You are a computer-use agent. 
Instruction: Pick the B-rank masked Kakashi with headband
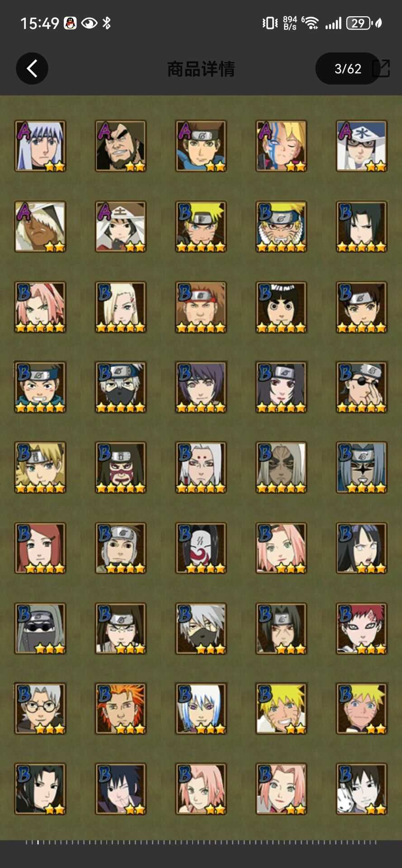point(121,387)
